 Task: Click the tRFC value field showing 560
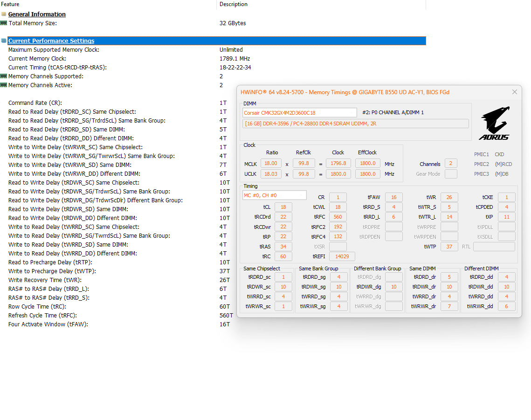click(x=338, y=217)
